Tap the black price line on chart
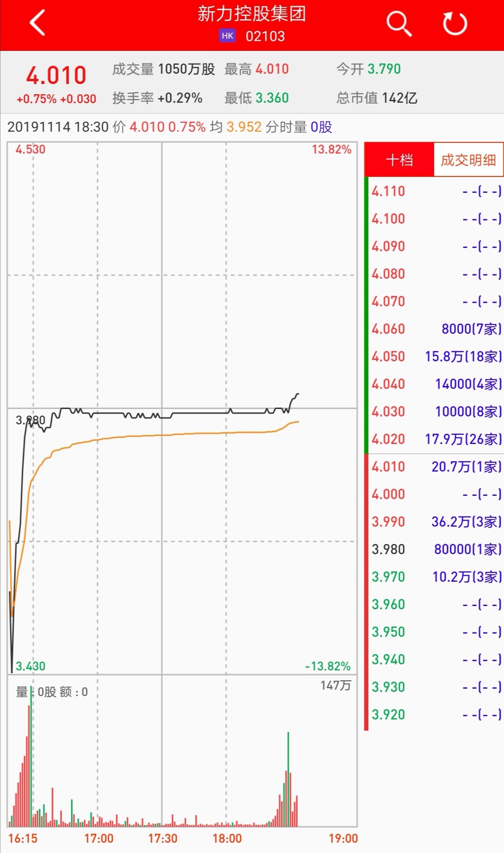 coord(201,413)
